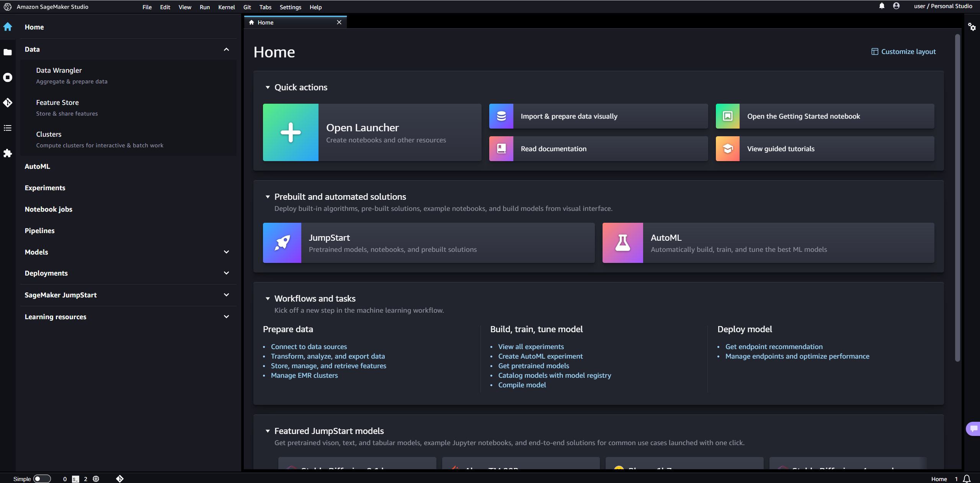Open running terminals and kernels sidebar icon

(8, 77)
